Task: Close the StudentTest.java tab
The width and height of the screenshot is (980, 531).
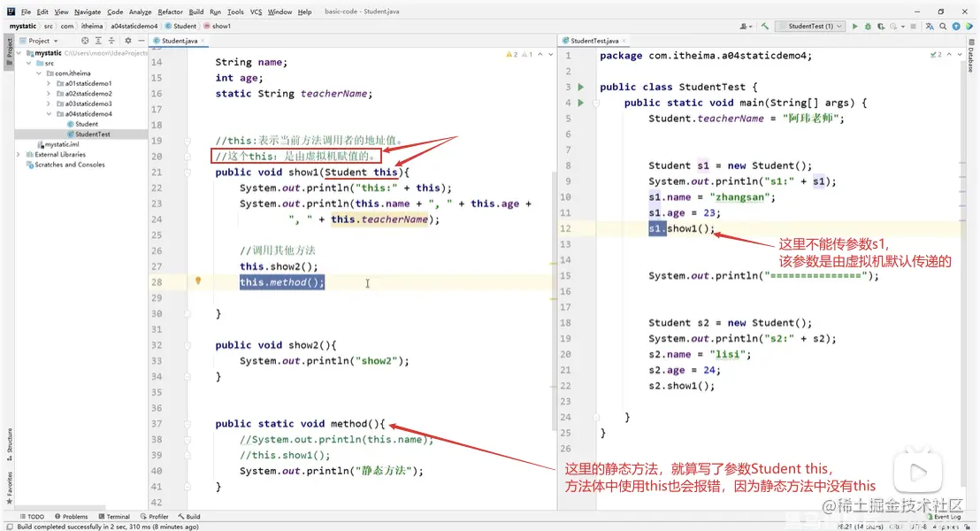Action: [x=624, y=41]
